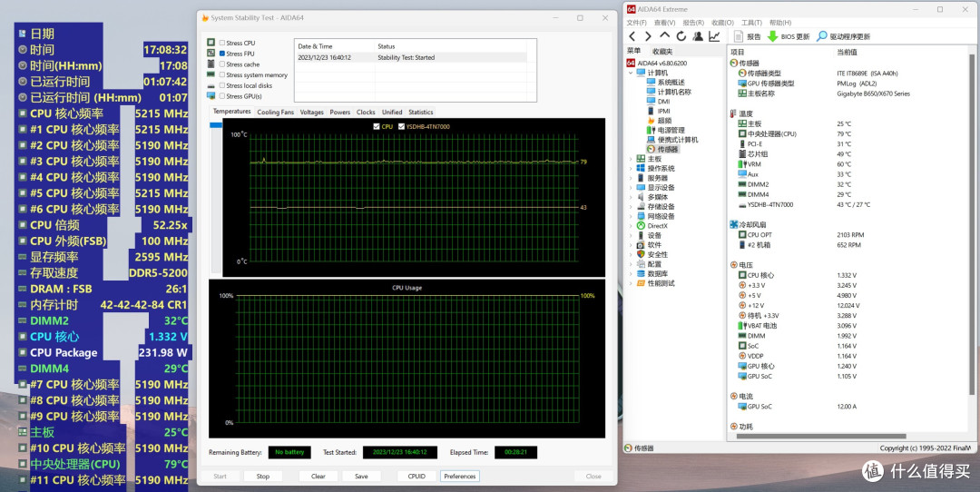The width and height of the screenshot is (980, 492).
Task: Click the green BIOS 更新 download icon
Action: 772,36
